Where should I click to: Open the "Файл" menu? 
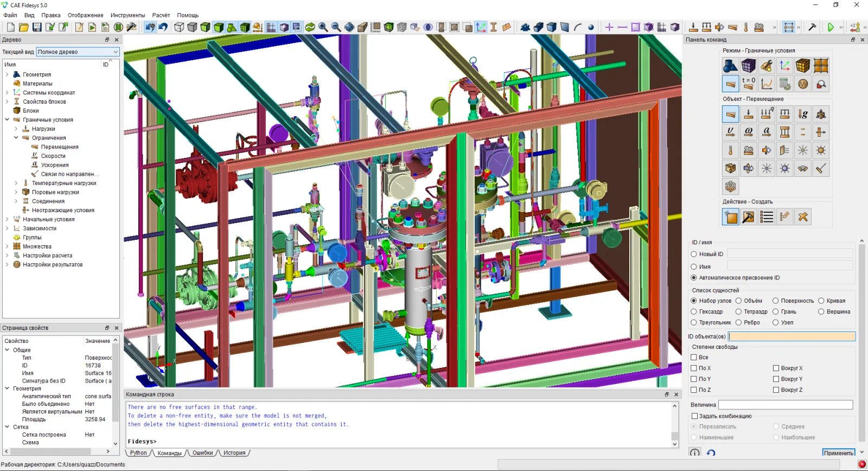[x=10, y=15]
